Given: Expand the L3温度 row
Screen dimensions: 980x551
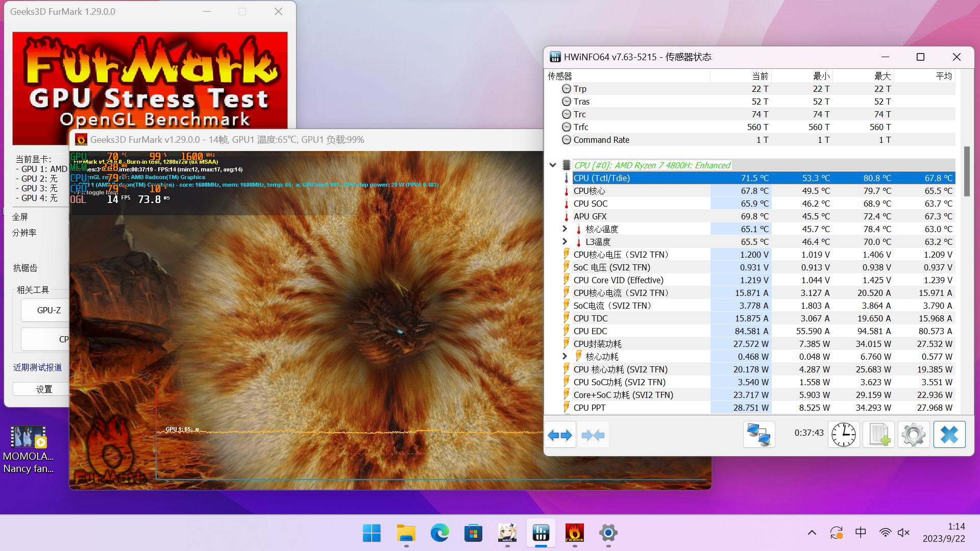Looking at the screenshot, I should coord(565,241).
